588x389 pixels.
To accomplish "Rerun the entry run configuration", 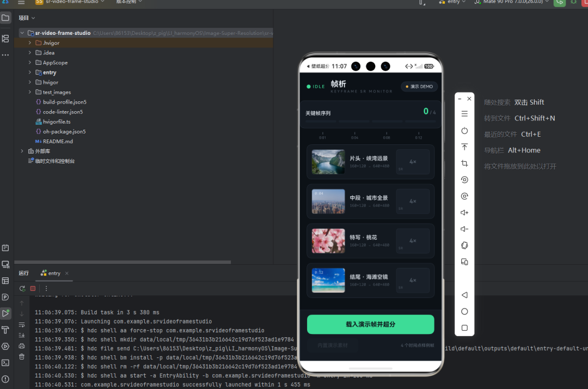I will point(22,288).
